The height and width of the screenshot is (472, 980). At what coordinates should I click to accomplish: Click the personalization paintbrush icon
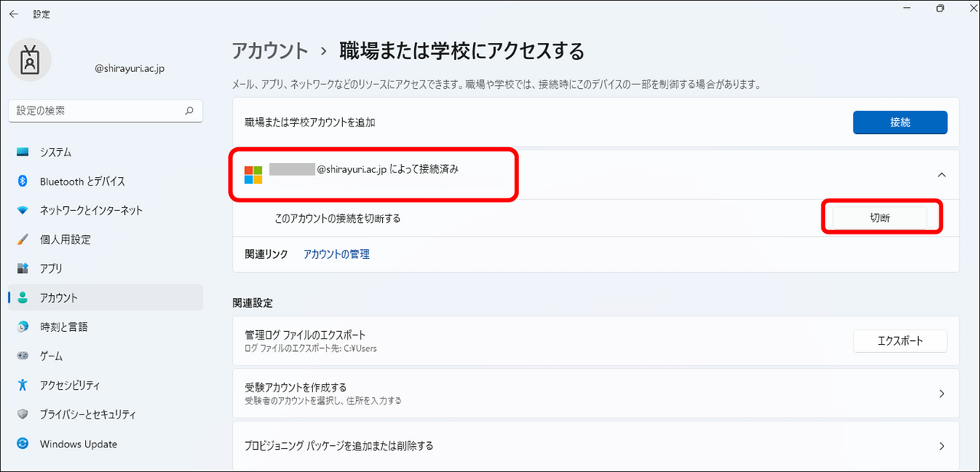coord(23,240)
